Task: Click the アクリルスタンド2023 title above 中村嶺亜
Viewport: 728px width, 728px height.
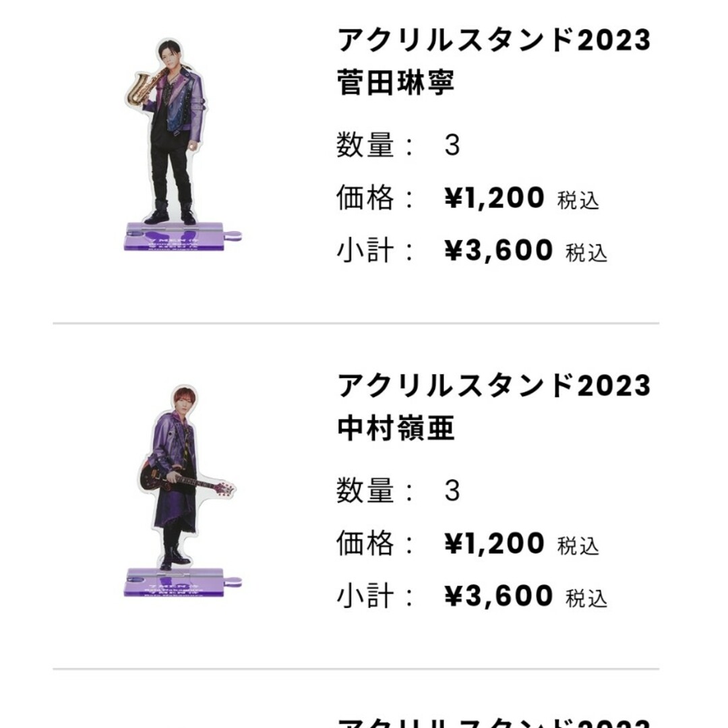Action: click(494, 386)
